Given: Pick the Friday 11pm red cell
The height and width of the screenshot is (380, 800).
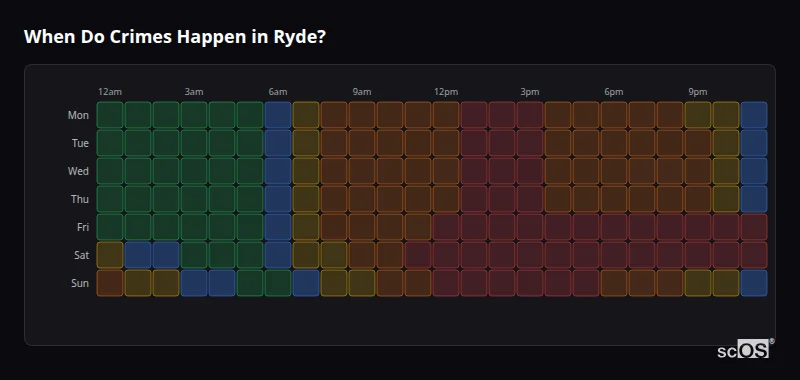Looking at the screenshot, I should click(754, 227).
